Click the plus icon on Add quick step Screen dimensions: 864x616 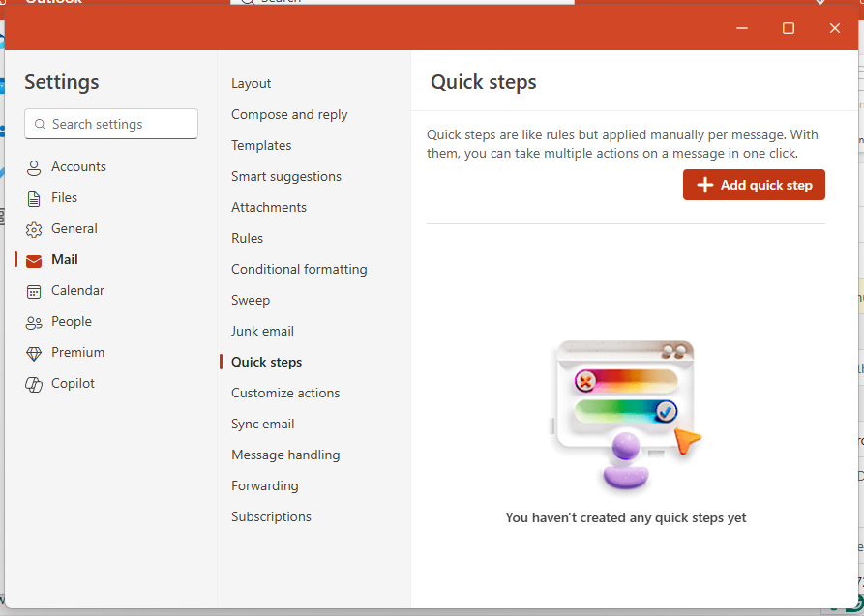[704, 185]
